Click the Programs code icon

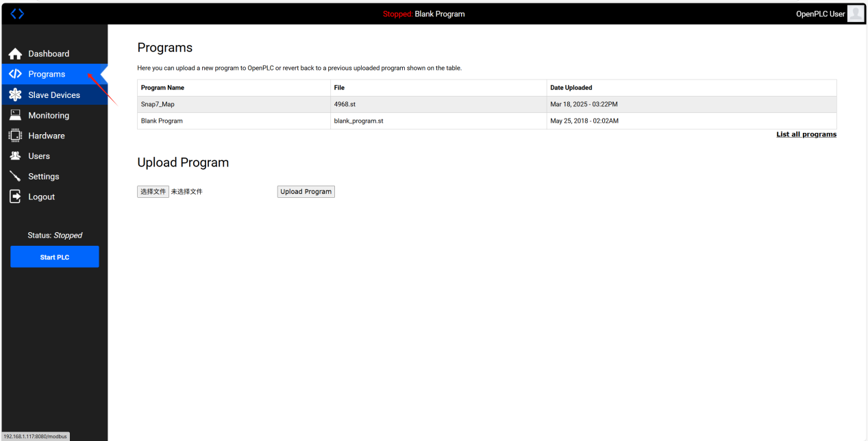(x=15, y=74)
